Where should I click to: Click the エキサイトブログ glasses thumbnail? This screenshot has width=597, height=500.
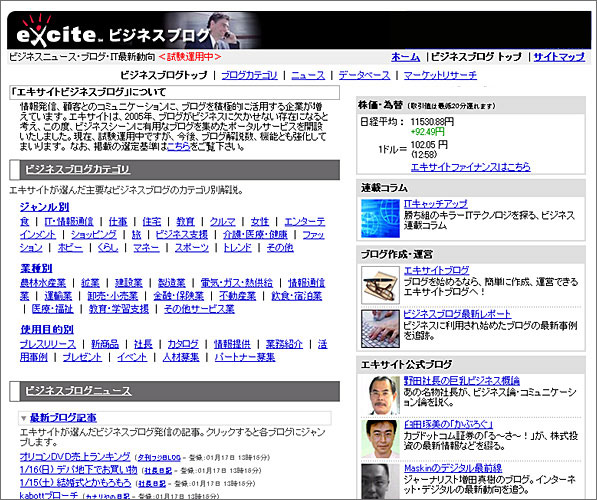(x=380, y=285)
